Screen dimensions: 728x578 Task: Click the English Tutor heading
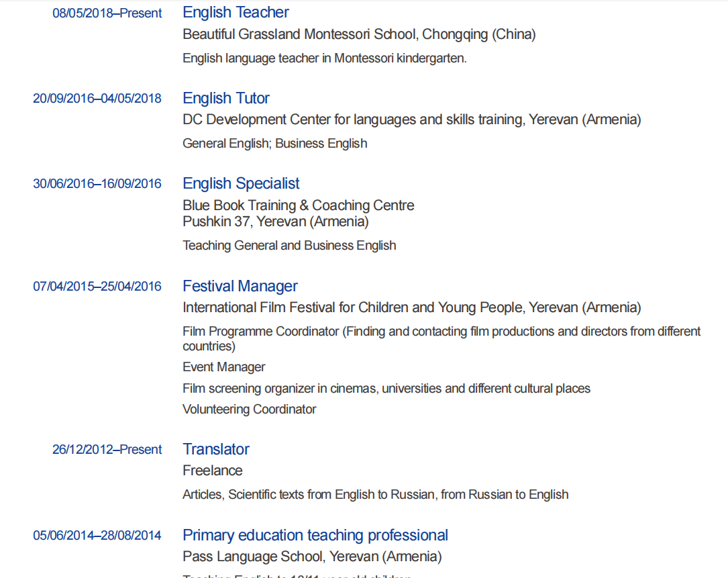(226, 99)
